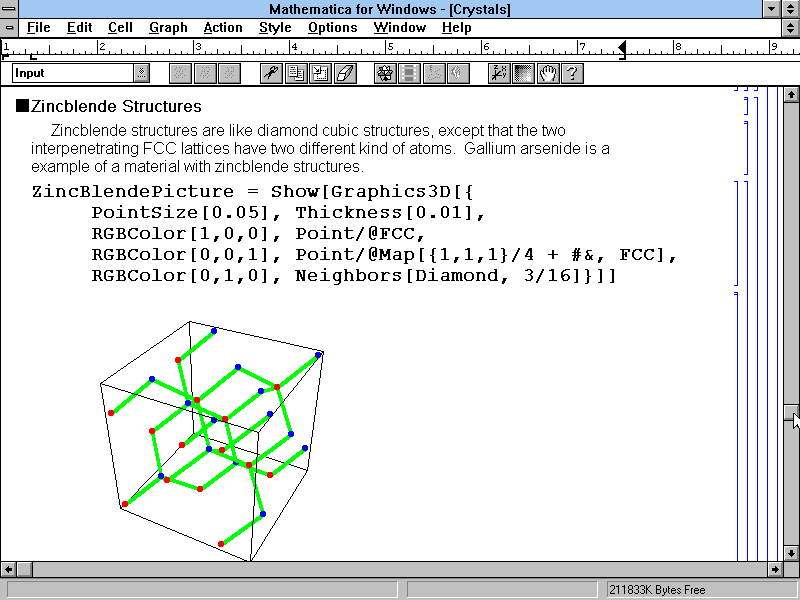This screenshot has width=800, height=600.
Task: Click the question mark help icon
Action: click(572, 73)
